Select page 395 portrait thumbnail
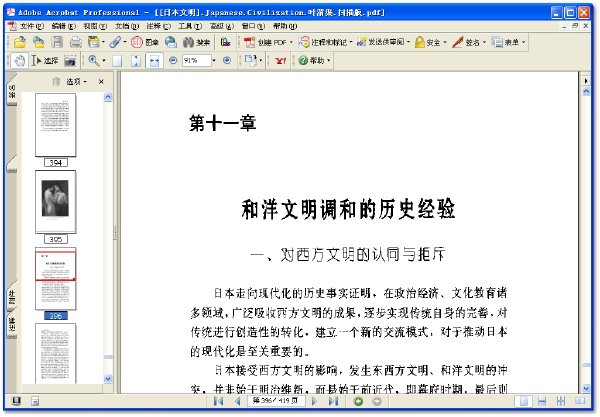The height and width of the screenshot is (417, 600). point(55,202)
